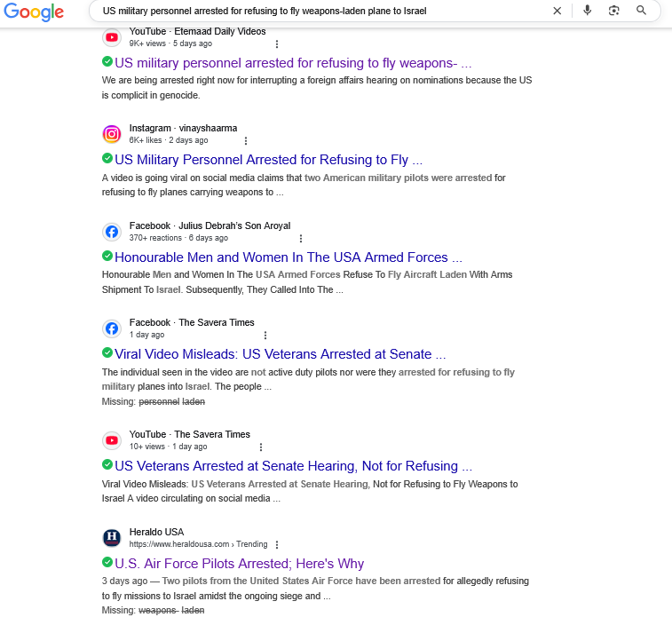Open three-dot menu for Heraldo USA result

click(x=277, y=544)
